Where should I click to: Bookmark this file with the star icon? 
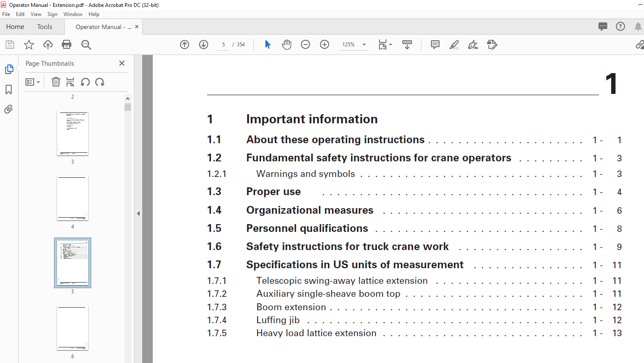[x=29, y=45]
